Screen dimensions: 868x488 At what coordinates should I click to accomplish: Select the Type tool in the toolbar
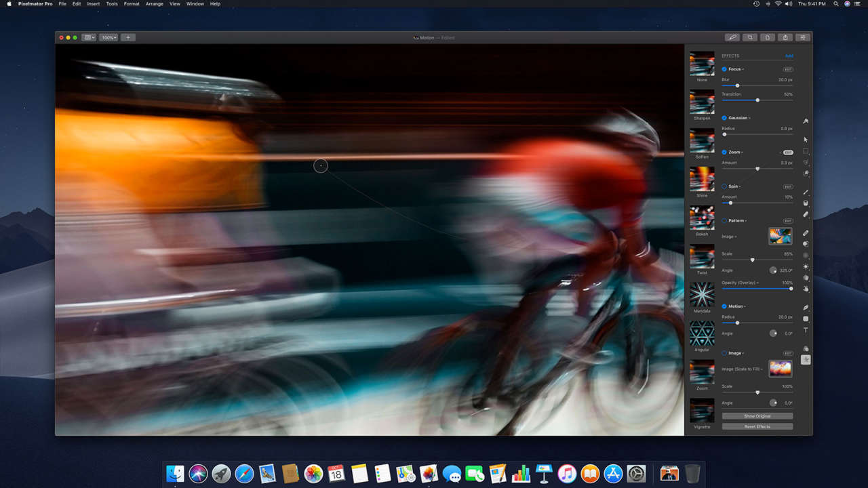[x=806, y=331]
